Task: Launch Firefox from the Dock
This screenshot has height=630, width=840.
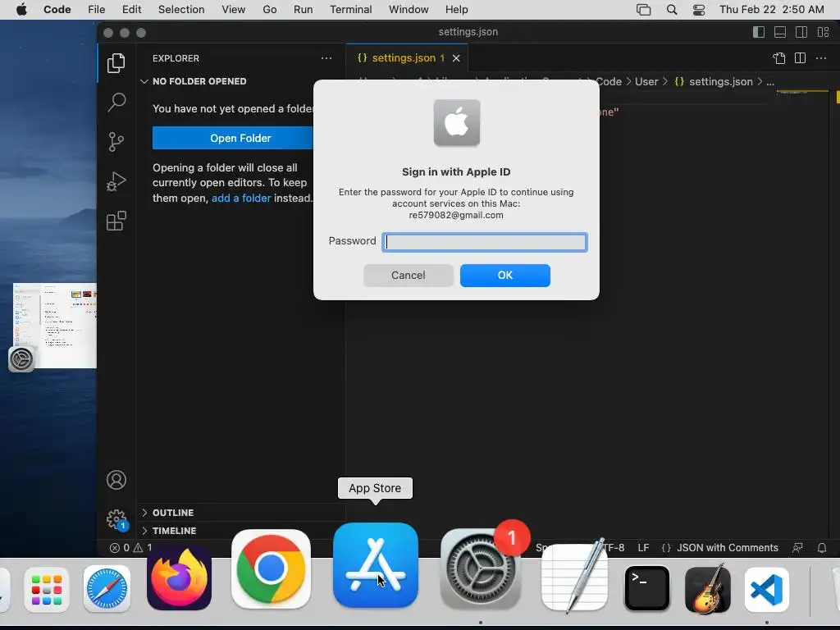Action: point(180,579)
